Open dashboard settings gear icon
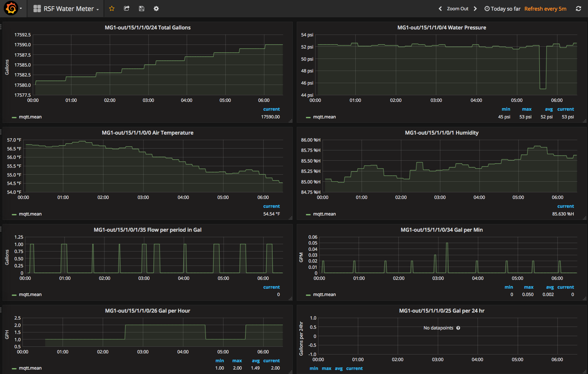Image resolution: width=588 pixels, height=374 pixels. pyautogui.click(x=156, y=8)
